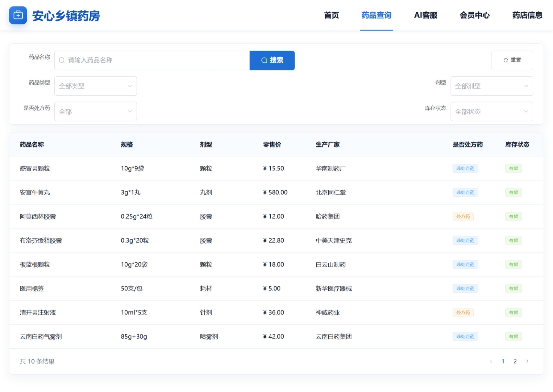Click the 是否处方药 column header
Image resolution: width=553 pixels, height=392 pixels.
coord(468,145)
